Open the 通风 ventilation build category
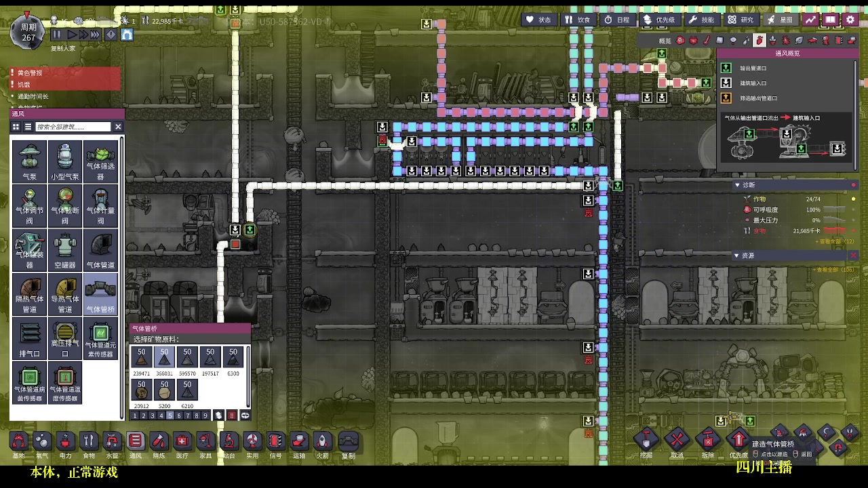The image size is (868, 488). (136, 441)
